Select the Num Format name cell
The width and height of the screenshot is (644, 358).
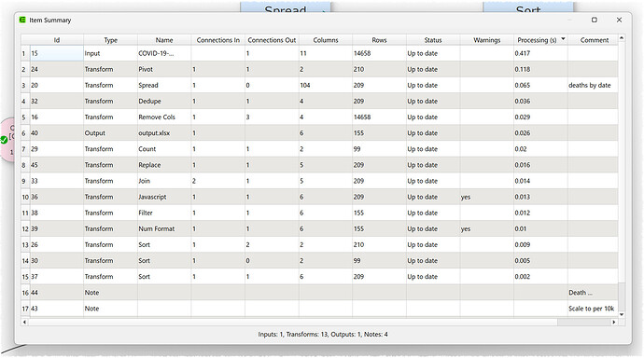coord(164,228)
